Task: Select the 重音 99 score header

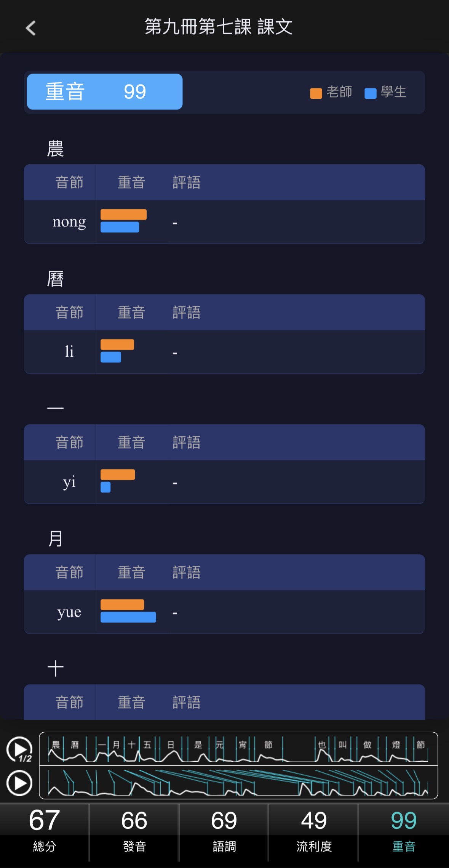Action: [x=105, y=91]
